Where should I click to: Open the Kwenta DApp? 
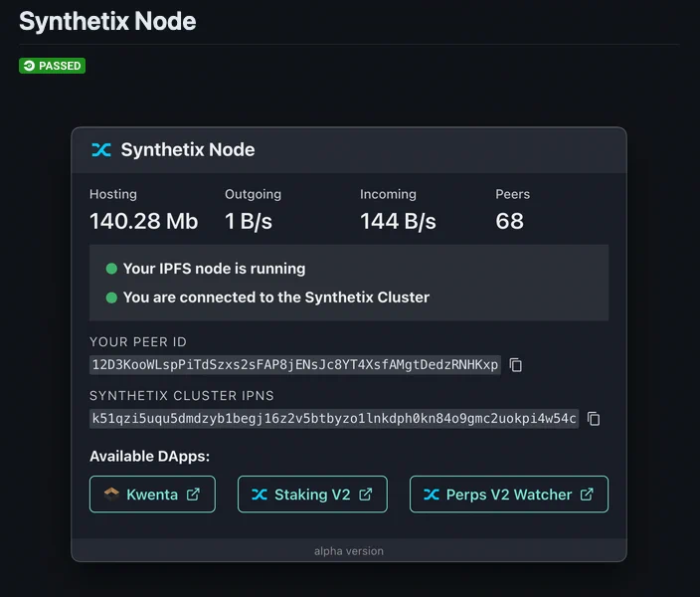tap(152, 495)
